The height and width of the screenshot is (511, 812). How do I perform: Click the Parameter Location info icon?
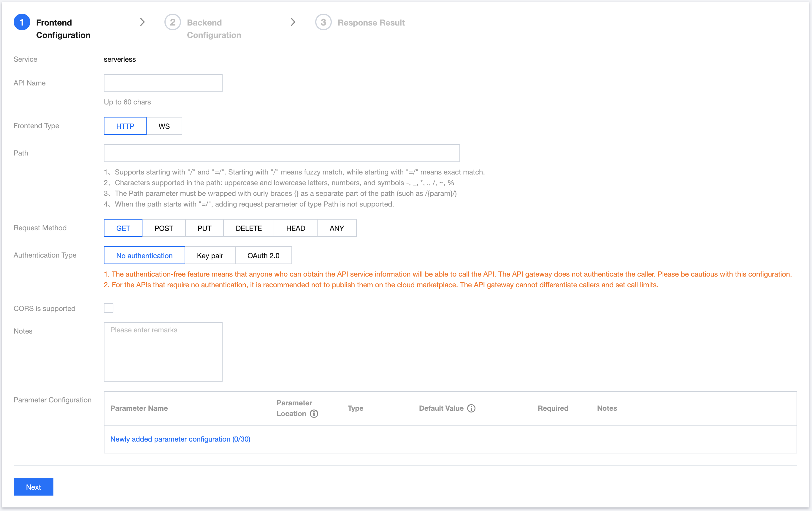pos(314,414)
